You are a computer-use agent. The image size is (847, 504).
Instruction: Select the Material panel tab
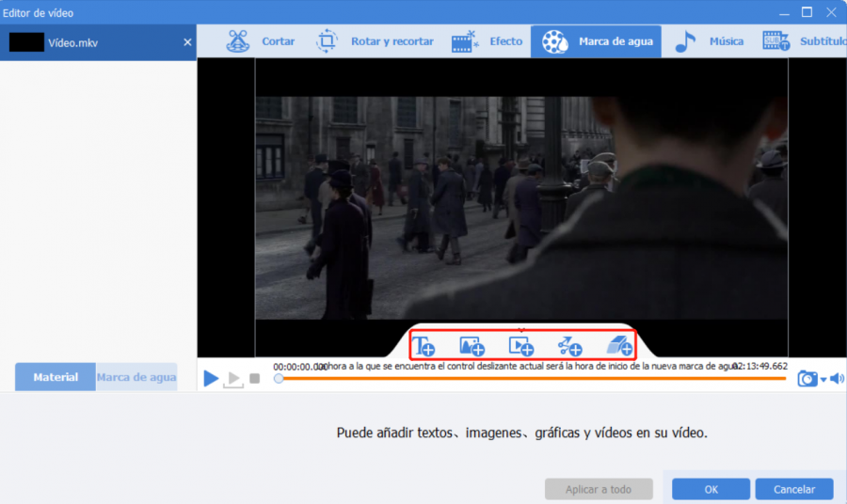[56, 377]
